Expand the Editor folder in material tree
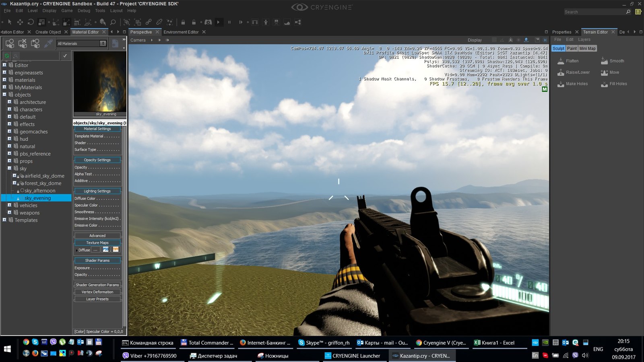Screen dimensions: 644x362 pyautogui.click(x=4, y=65)
